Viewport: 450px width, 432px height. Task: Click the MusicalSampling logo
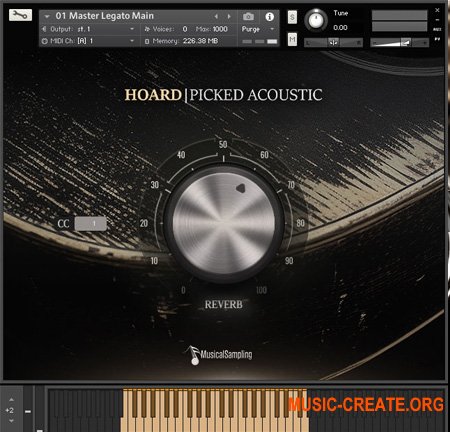pos(219,355)
